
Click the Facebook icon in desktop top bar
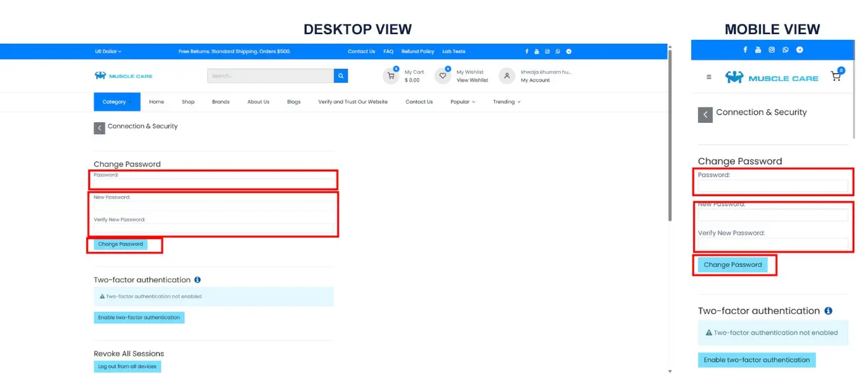point(527,51)
